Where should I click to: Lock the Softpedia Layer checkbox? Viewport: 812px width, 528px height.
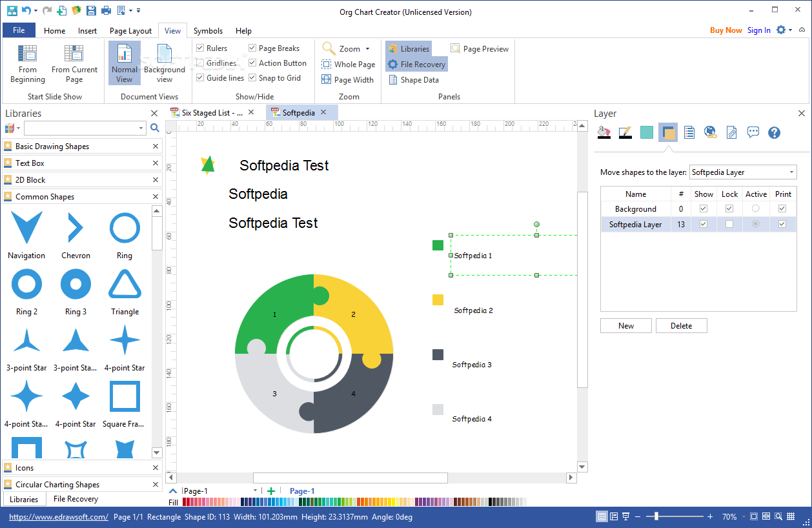point(729,225)
